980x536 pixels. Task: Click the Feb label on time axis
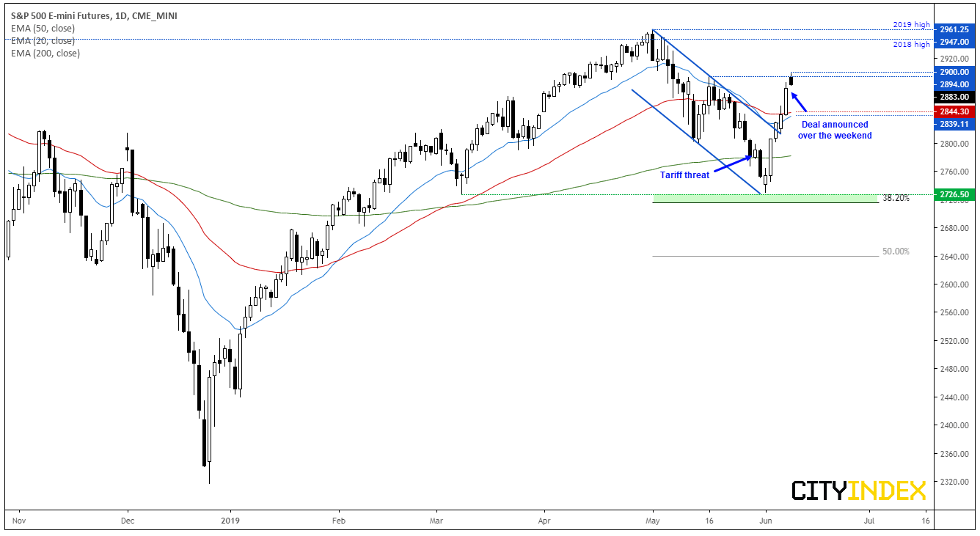339,520
